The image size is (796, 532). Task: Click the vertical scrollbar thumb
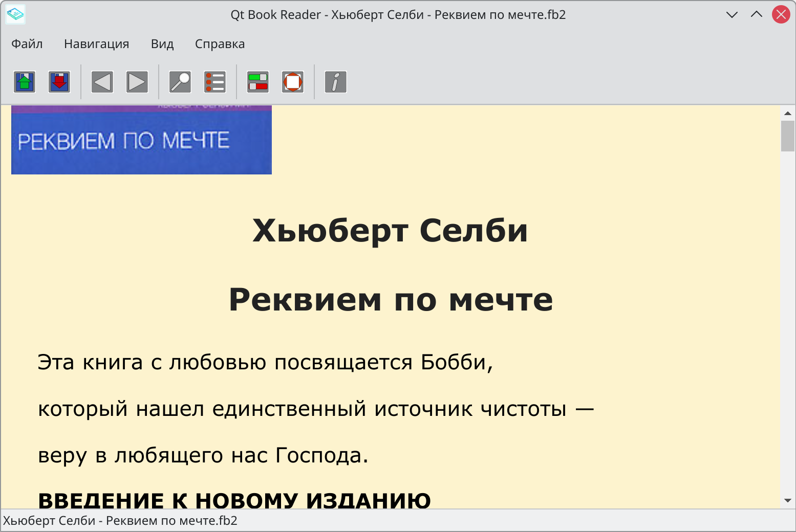tap(788, 136)
